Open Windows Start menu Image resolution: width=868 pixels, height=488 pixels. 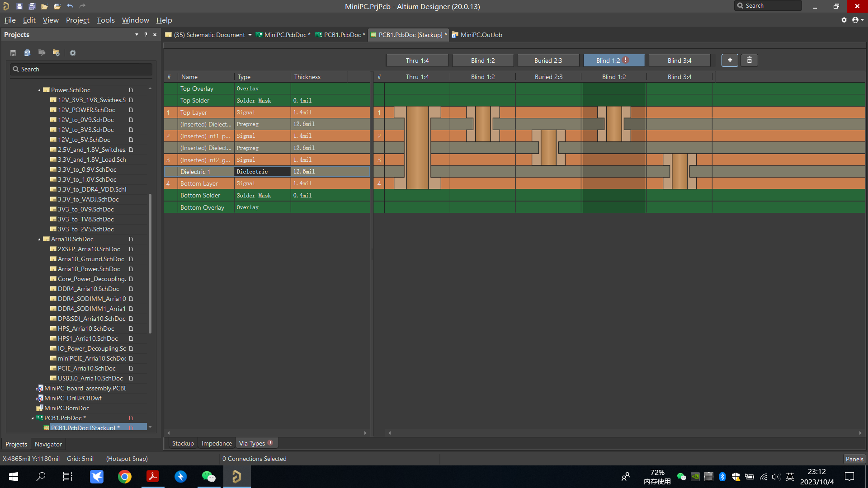pos(14,477)
